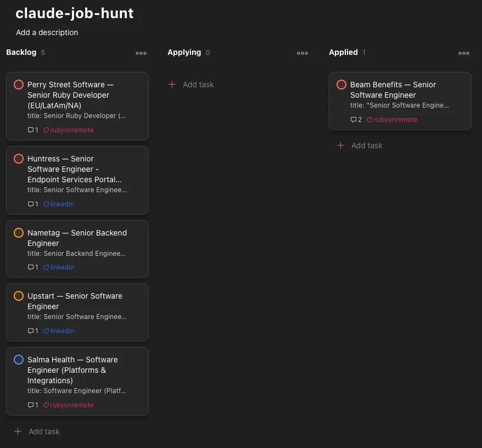Click 'title: Senior Backend Enginee...' description
Image resolution: width=482 pixels, height=448 pixels.
[76, 254]
